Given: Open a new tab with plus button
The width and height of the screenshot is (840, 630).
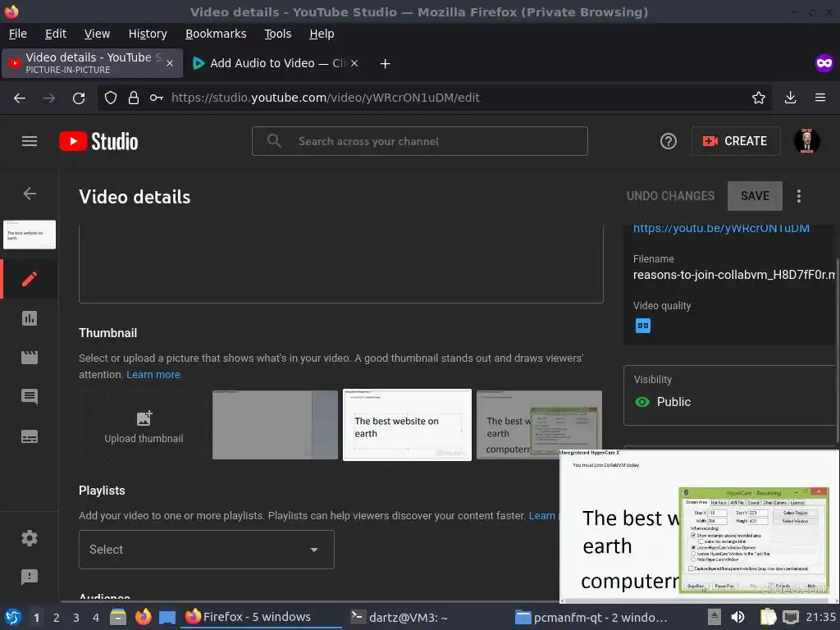Looking at the screenshot, I should pos(385,64).
